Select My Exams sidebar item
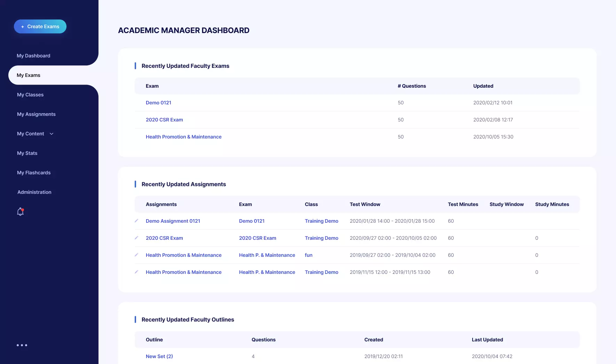 click(29, 75)
